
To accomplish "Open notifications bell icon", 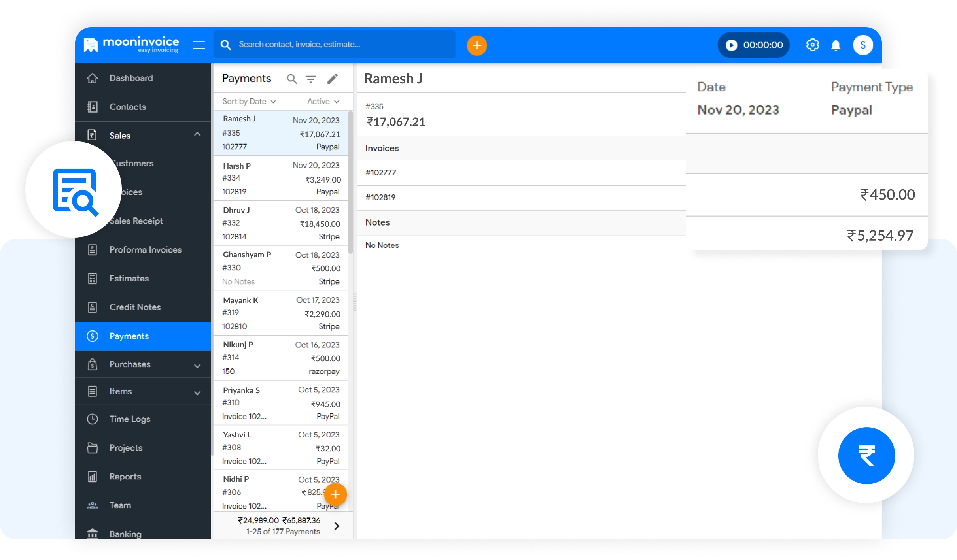I will tap(836, 45).
